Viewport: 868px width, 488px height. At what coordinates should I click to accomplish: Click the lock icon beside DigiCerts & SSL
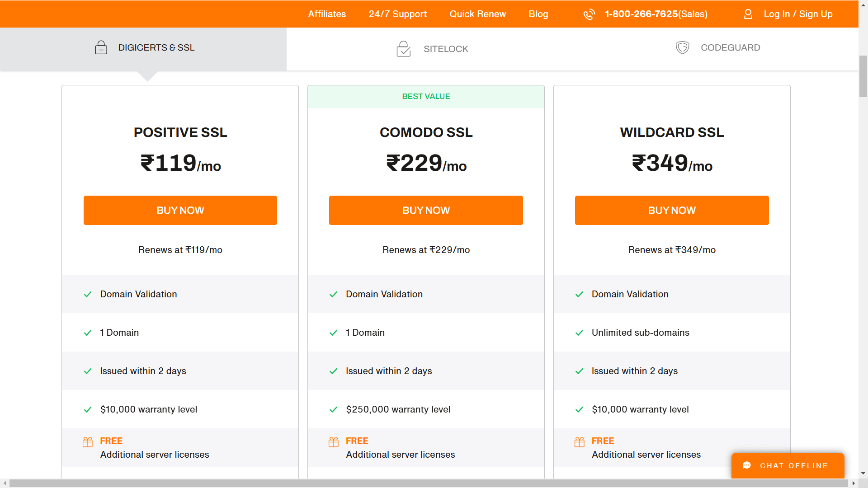coord(101,47)
